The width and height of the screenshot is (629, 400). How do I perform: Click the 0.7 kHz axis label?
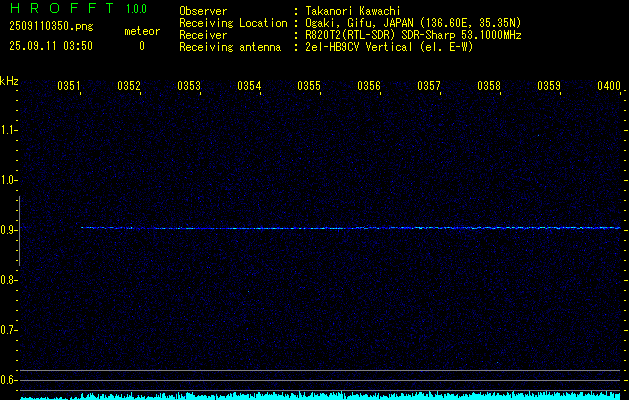[8, 330]
